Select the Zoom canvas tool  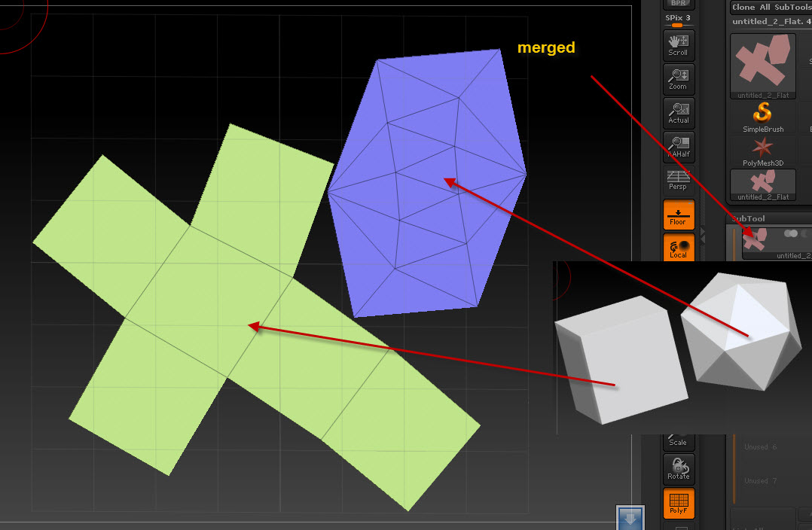(679, 79)
